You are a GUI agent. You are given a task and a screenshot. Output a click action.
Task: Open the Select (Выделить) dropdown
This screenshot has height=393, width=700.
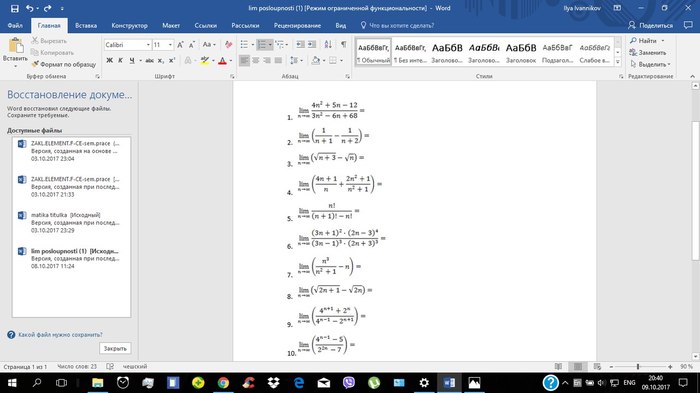click(x=650, y=64)
